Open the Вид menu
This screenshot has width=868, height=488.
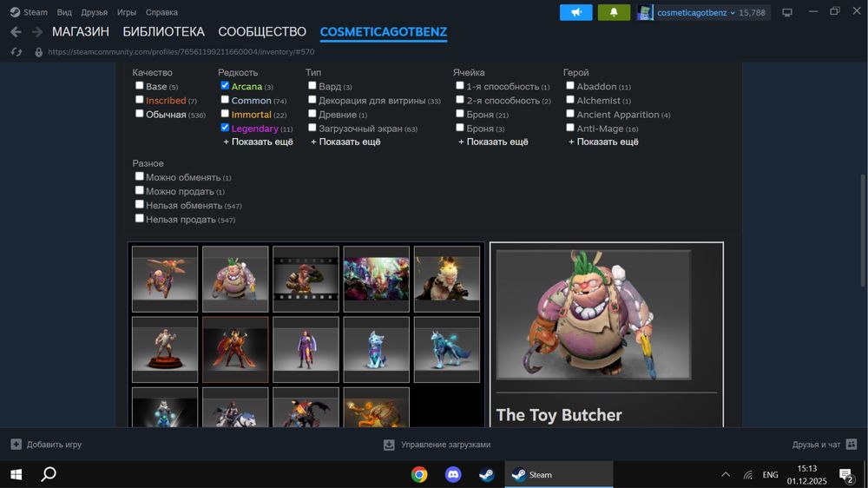click(64, 12)
